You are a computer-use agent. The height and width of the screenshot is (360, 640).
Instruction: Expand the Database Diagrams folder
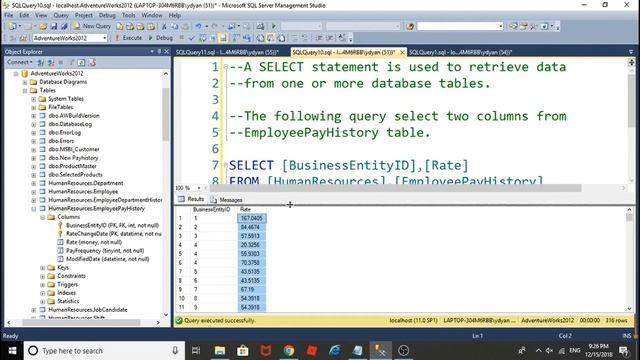pos(25,82)
